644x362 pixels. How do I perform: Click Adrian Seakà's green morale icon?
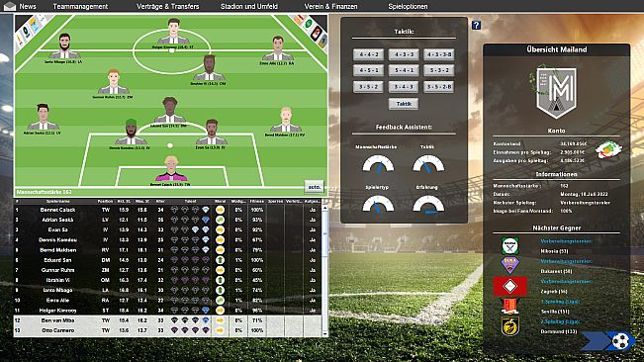point(220,220)
